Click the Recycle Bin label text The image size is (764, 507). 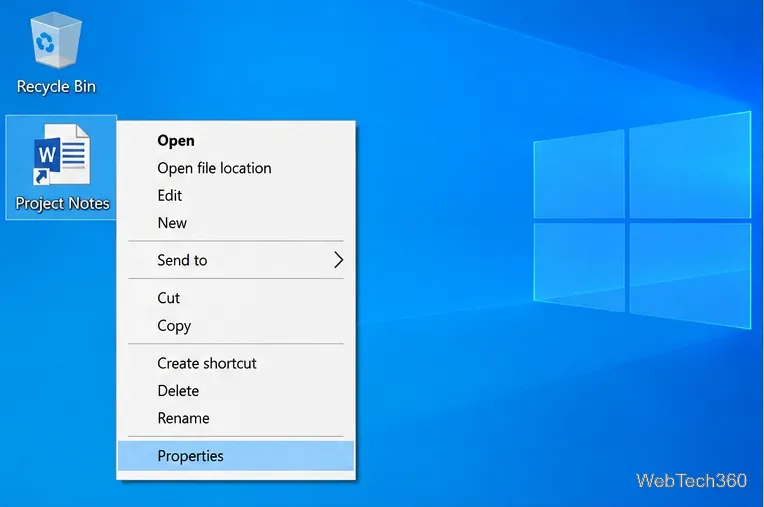[56, 87]
